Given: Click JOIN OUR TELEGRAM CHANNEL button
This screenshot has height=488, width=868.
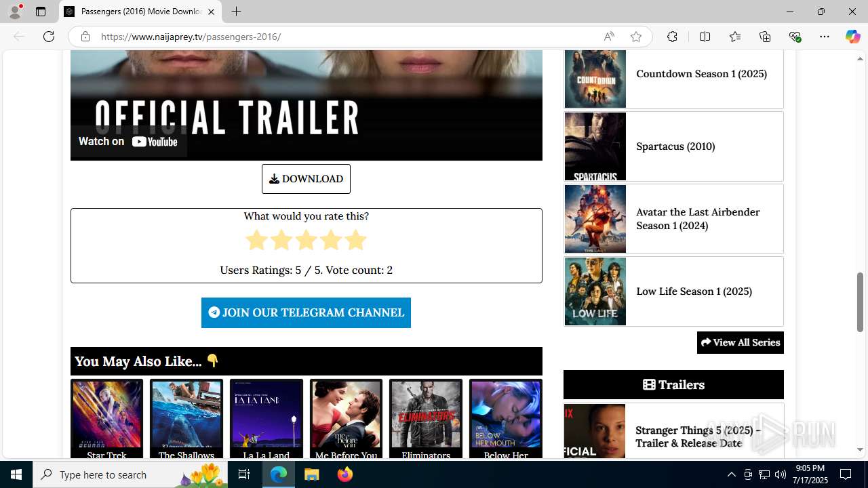Looking at the screenshot, I should pos(306,312).
